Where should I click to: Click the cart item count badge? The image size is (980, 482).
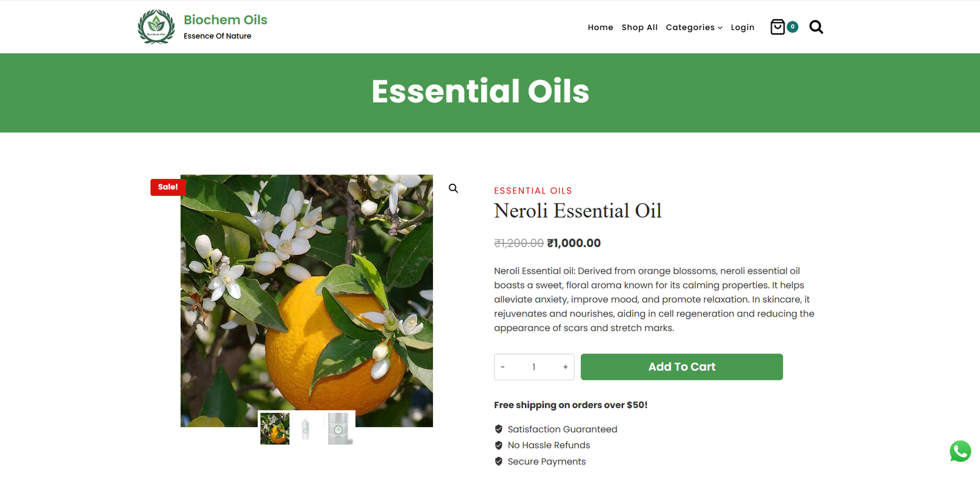(793, 26)
